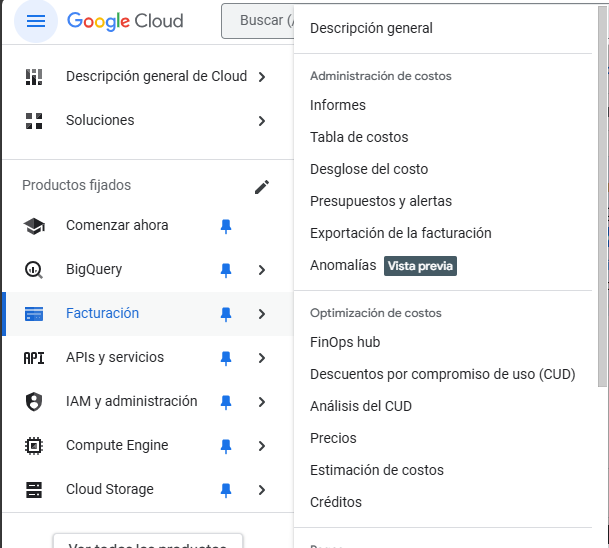This screenshot has width=609, height=548.
Task: Expand IAM y administración submenu chevron
Action: point(262,402)
